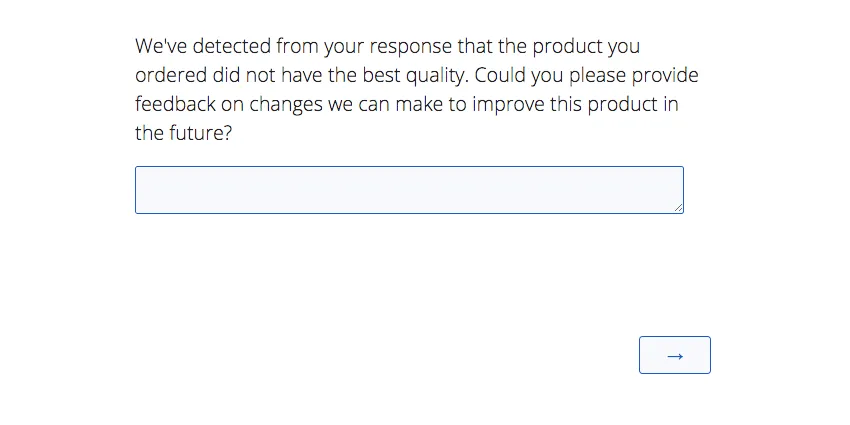Click the phrase "this product" in the question
Image resolution: width=850 pixels, height=425 pixels.
603,104
